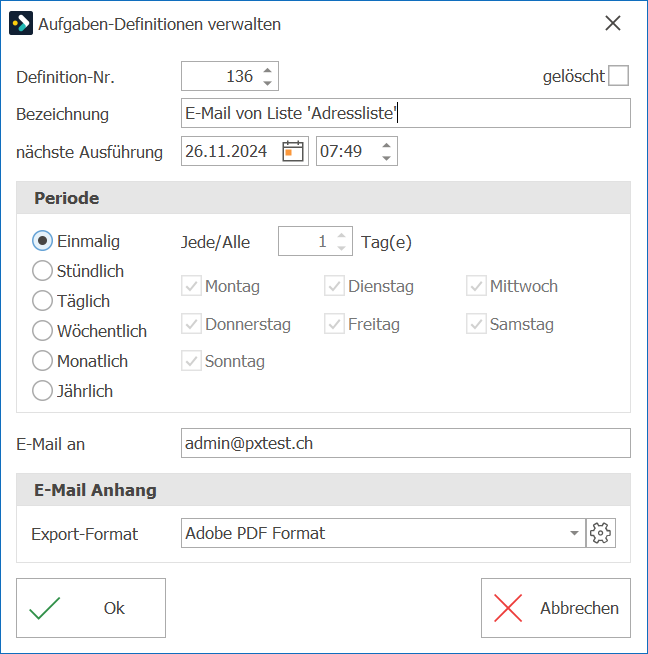Toggle the Dienstag checkbox
Image resolution: width=648 pixels, height=654 pixels.
click(x=334, y=286)
